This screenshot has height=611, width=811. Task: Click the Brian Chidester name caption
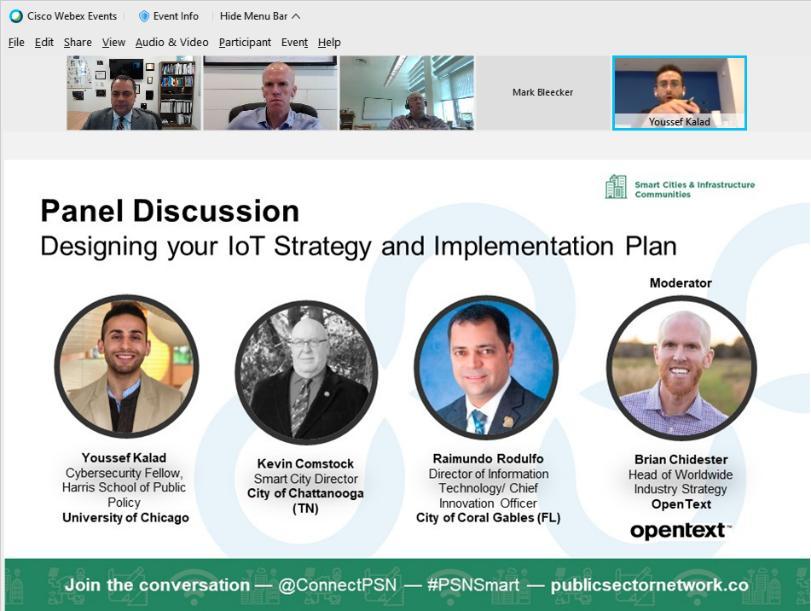pyautogui.click(x=681, y=459)
